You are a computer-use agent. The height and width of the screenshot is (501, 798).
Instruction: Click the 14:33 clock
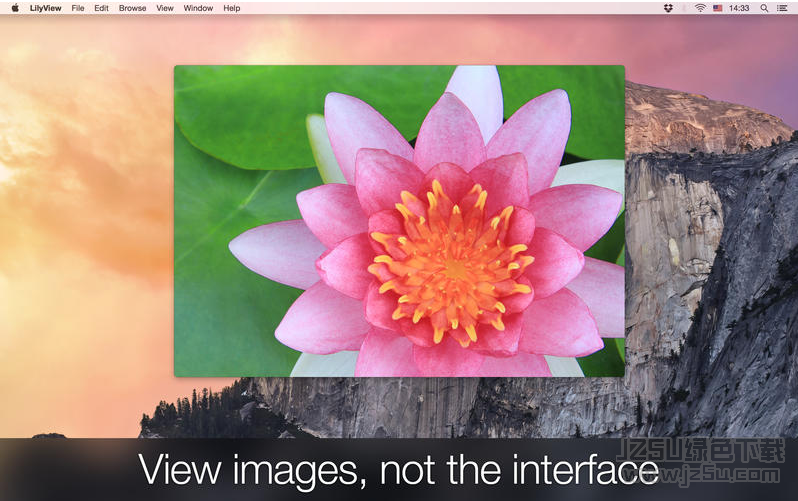(738, 8)
